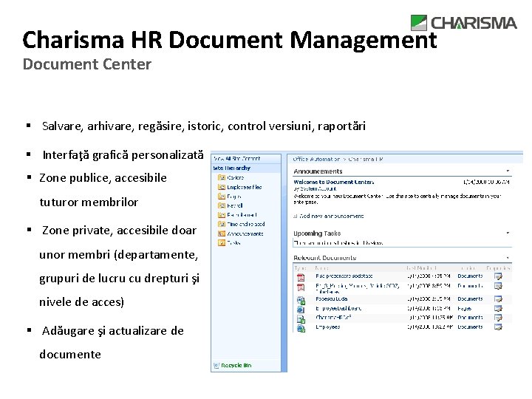
Task: Click the page icon beside EmployeeDashboard
Action: pos(301,309)
